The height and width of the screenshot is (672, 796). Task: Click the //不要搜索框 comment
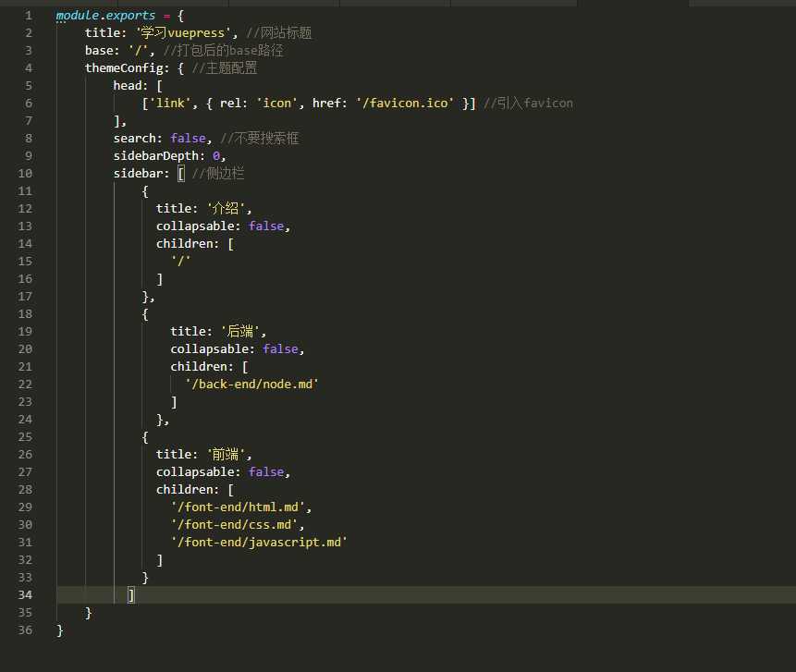pos(260,139)
